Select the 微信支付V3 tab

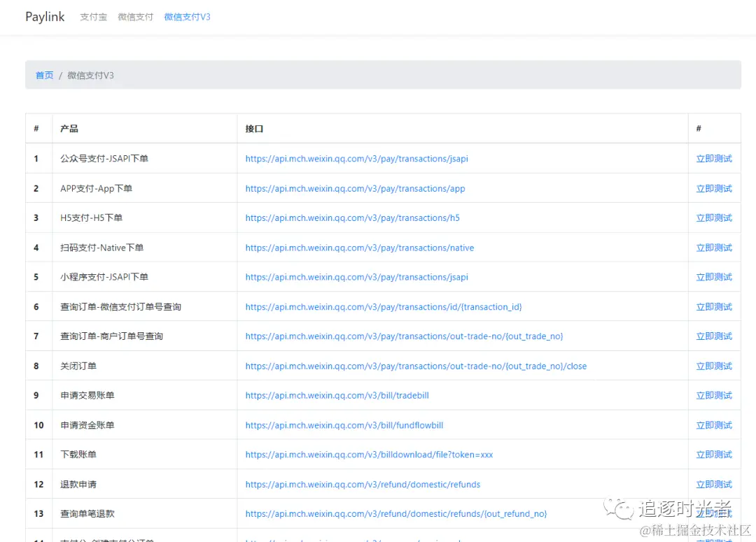tap(186, 17)
